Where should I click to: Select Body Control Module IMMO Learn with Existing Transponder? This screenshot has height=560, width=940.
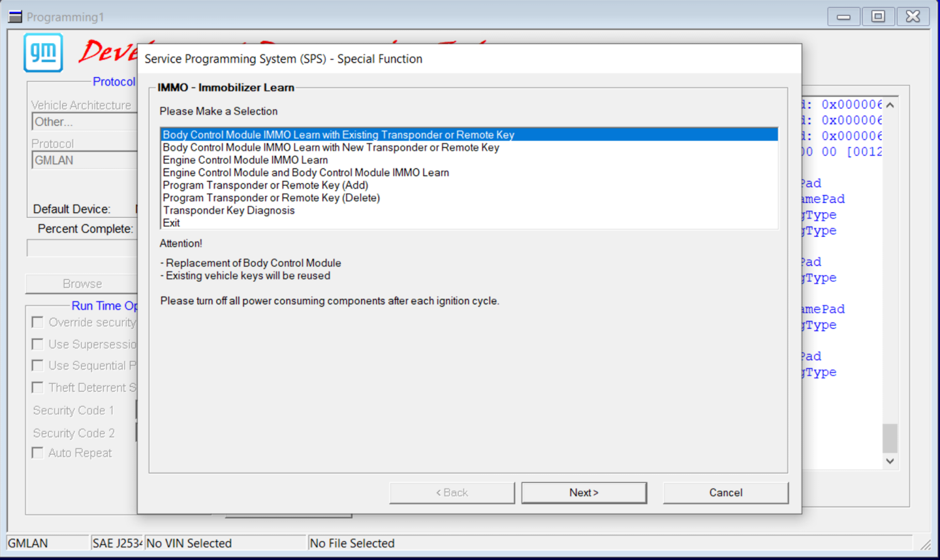[469, 135]
